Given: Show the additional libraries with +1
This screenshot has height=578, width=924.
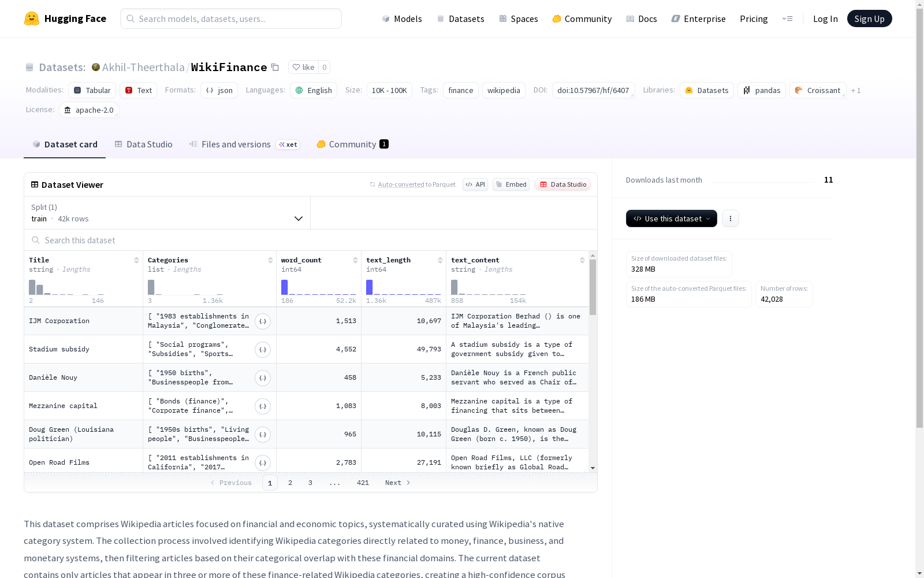Looking at the screenshot, I should pos(856,90).
